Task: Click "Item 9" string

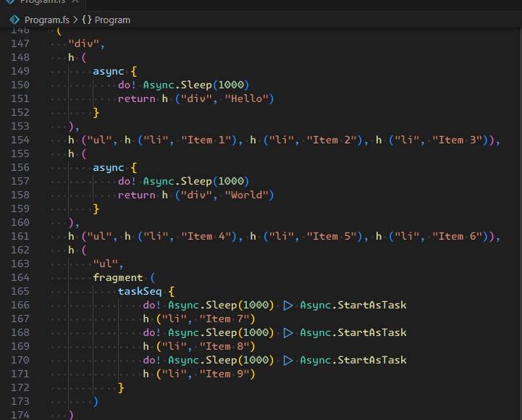Action: tap(224, 374)
